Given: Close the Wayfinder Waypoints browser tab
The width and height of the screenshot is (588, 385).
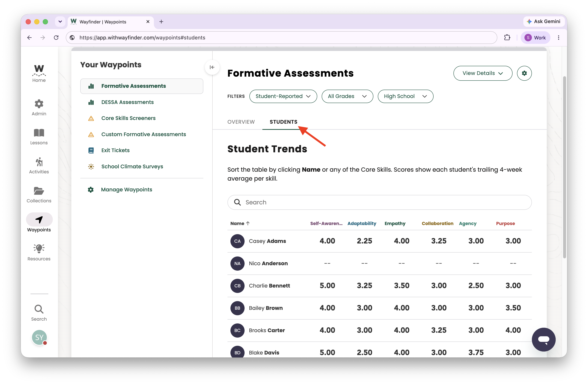Looking at the screenshot, I should (148, 22).
